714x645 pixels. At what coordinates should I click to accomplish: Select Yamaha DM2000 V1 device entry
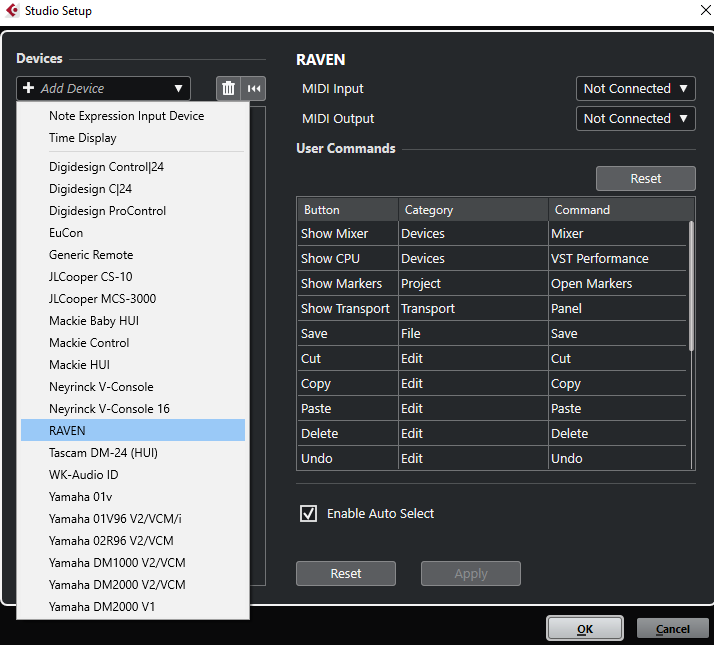point(102,606)
